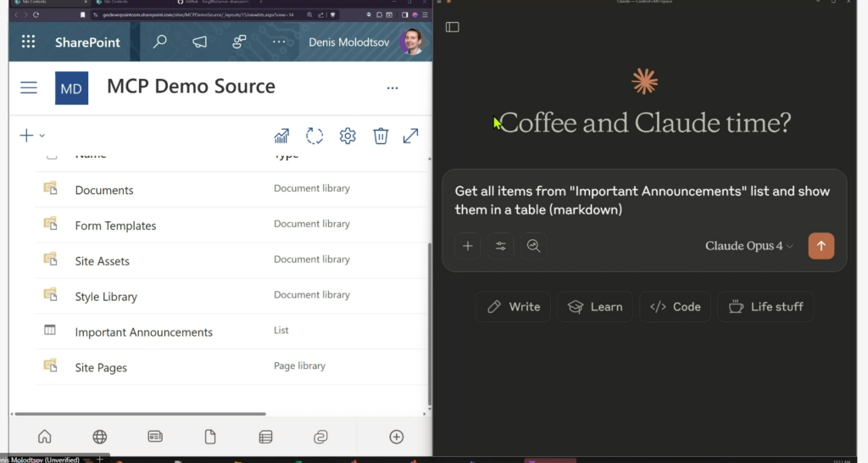Toggle the select-all checkbox in list header
The image size is (868, 463).
pyautogui.click(x=52, y=156)
